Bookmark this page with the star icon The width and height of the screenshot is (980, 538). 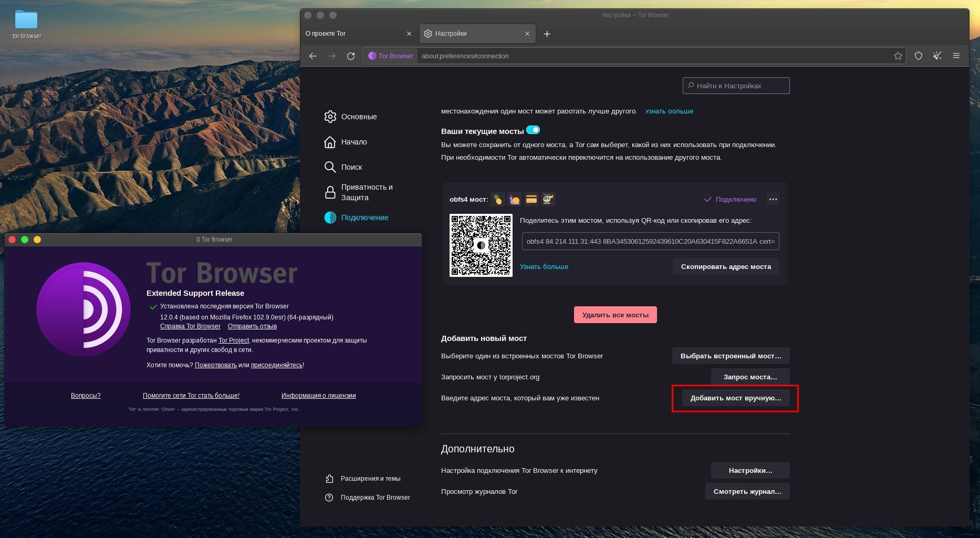tap(898, 56)
